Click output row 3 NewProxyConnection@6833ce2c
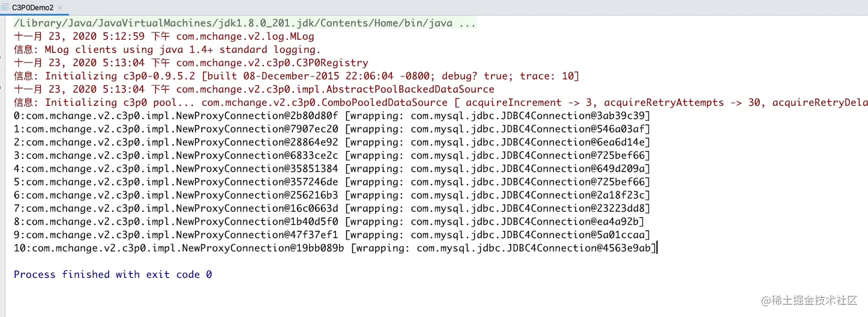The height and width of the screenshot is (317, 868). [332, 155]
